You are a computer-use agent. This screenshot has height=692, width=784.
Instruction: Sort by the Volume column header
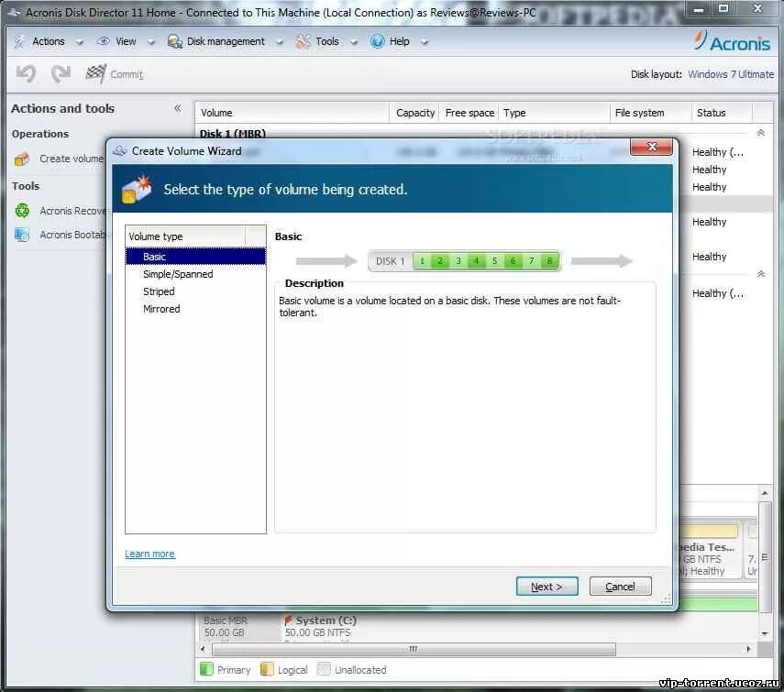click(292, 113)
